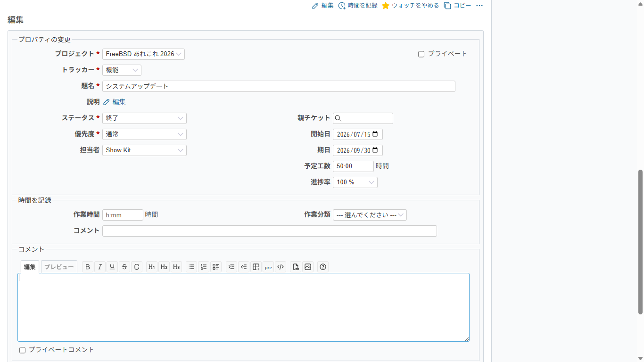Insert preformatted text block (pre)

click(268, 267)
